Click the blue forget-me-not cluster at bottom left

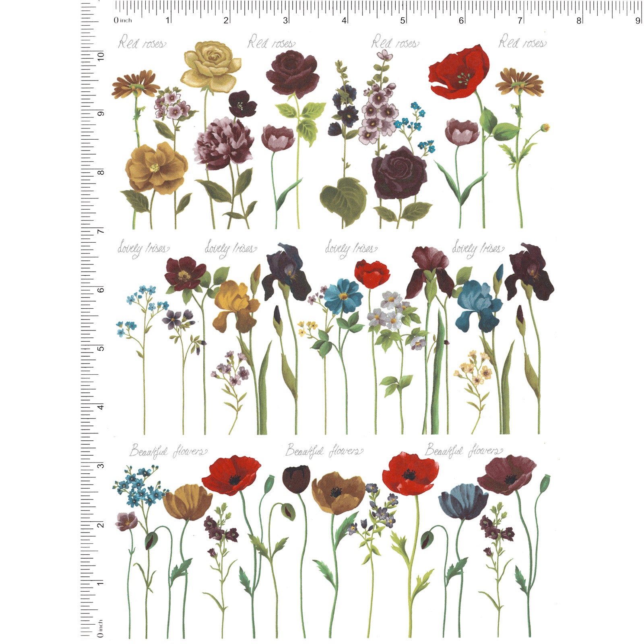(139, 485)
